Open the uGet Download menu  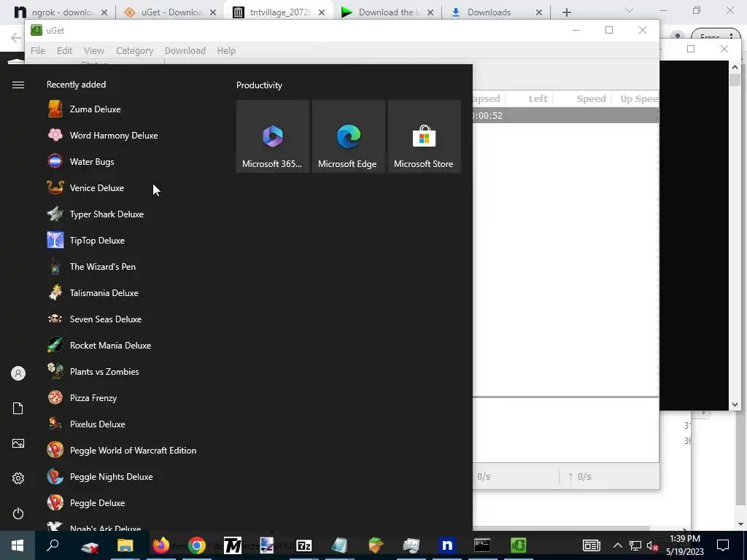185,50
